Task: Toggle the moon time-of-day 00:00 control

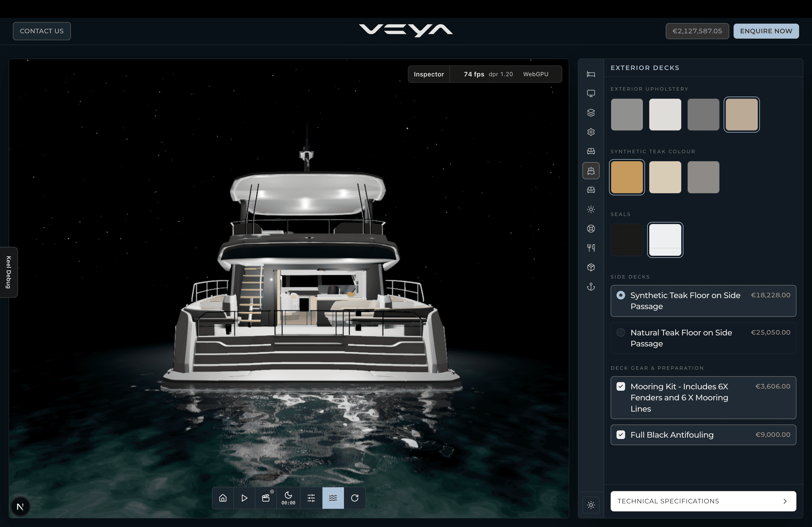Action: tap(288, 498)
